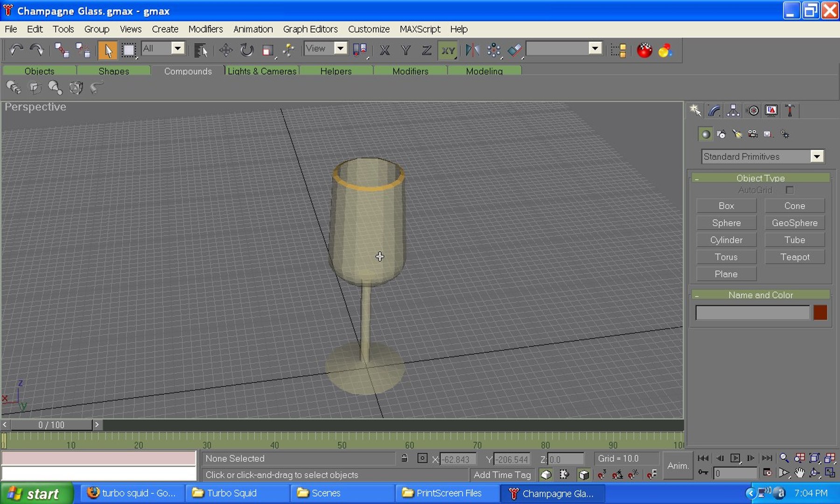Activate the Arc Rotate viewport tool
This screenshot has height=504, width=840.
815,473
